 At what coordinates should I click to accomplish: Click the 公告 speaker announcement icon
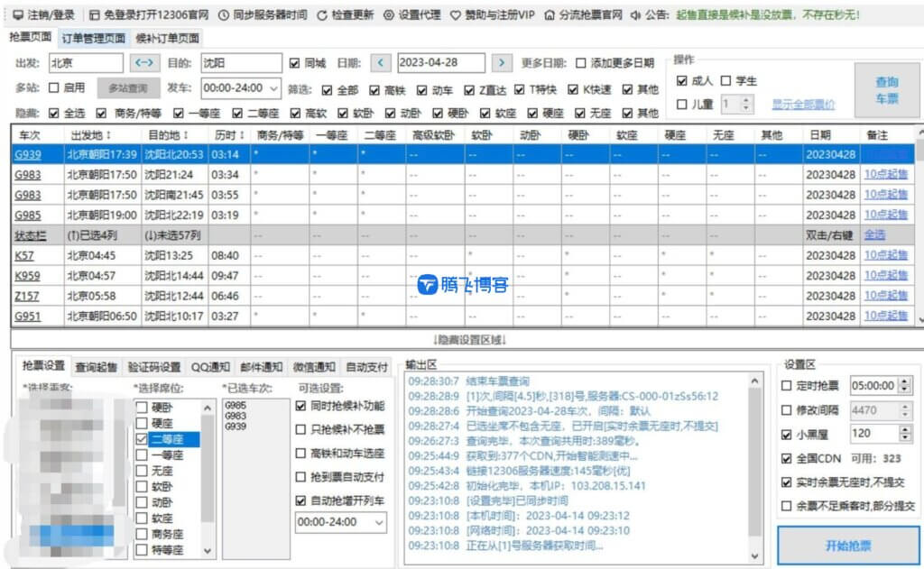634,14
